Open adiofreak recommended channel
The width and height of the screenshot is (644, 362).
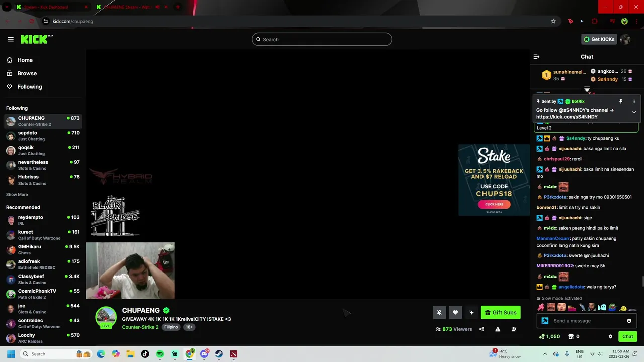[x=43, y=264]
